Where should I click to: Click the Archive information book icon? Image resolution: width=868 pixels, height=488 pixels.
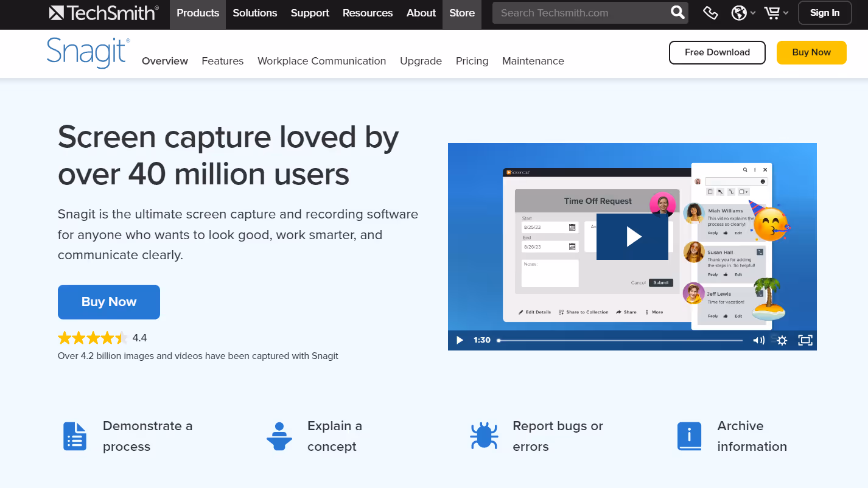pos(689,436)
